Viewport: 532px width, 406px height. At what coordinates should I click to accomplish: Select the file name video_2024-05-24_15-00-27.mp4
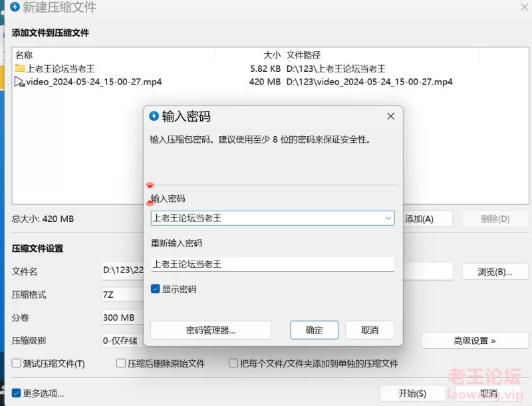tap(94, 82)
